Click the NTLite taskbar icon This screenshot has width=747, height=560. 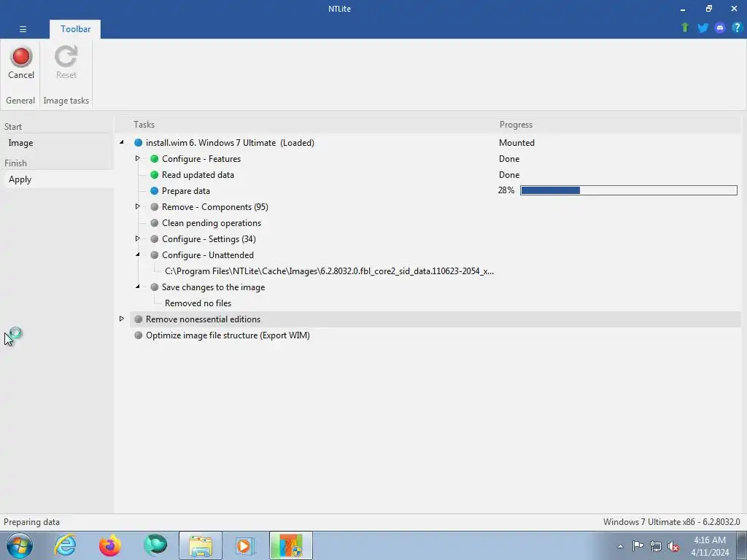(x=291, y=545)
